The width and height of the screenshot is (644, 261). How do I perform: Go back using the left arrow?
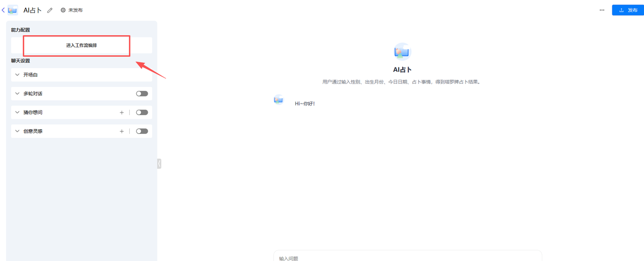4,10
